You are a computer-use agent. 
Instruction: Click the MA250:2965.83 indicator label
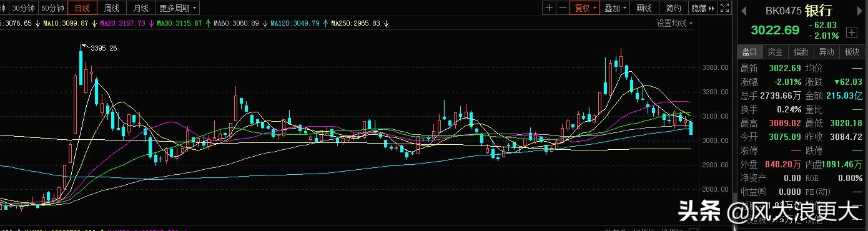point(355,23)
